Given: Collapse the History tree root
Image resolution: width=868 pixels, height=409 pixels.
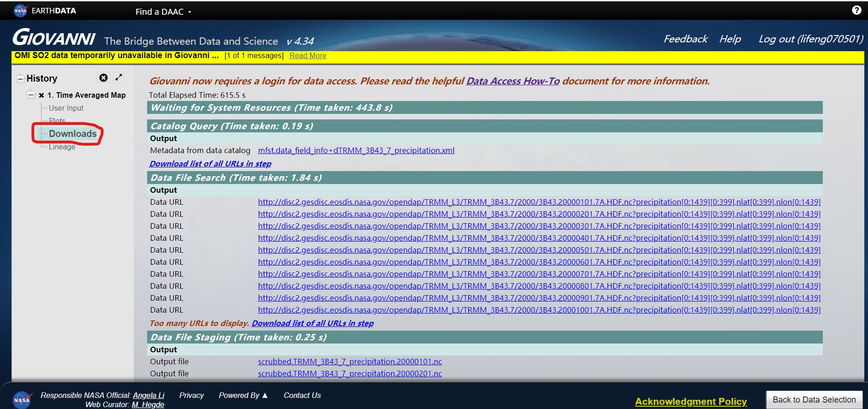Looking at the screenshot, I should [x=20, y=79].
